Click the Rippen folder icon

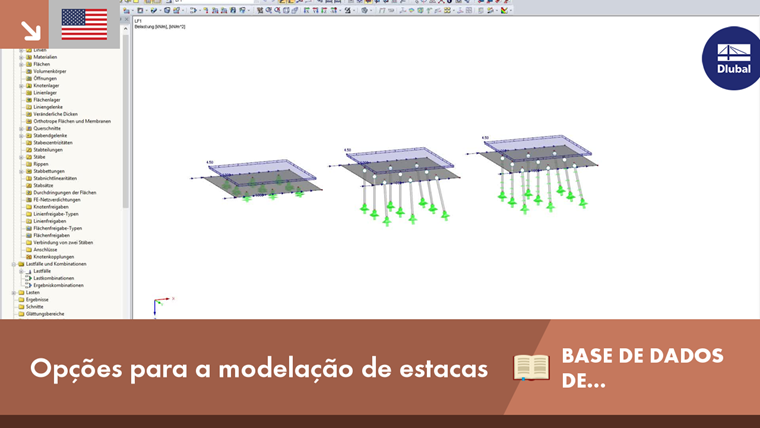(29, 164)
